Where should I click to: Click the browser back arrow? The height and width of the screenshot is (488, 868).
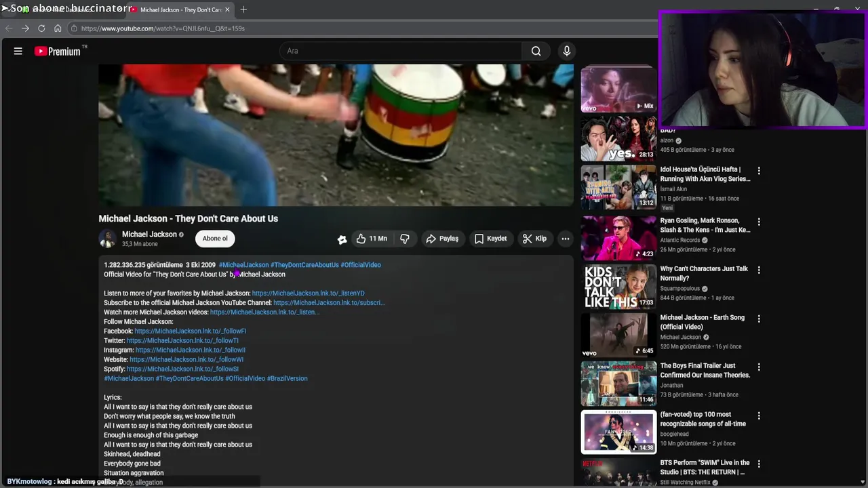click(8, 28)
